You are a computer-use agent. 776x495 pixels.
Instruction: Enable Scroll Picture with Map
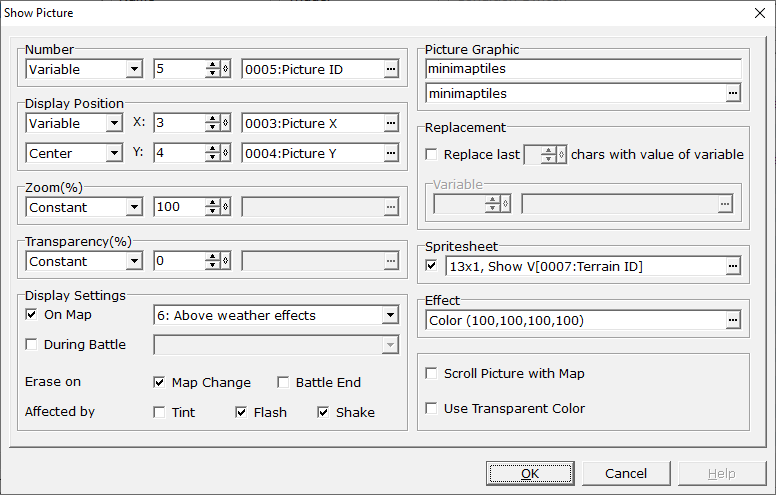point(432,373)
